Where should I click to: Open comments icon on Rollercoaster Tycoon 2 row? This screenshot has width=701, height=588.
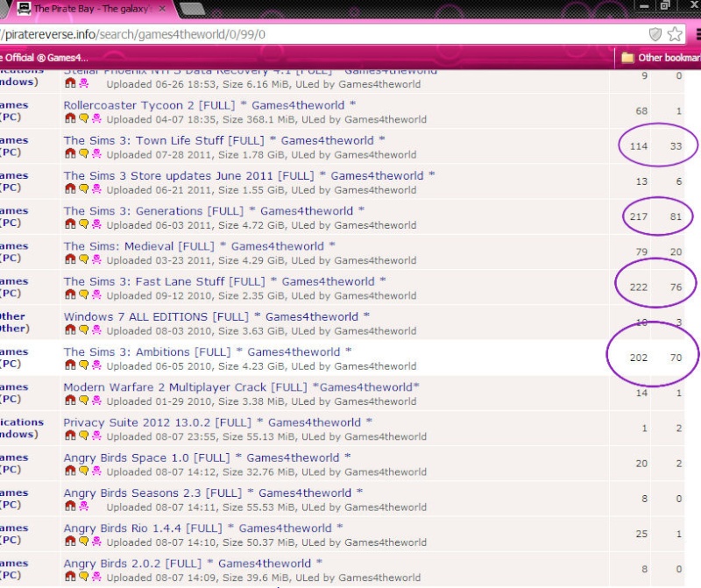tap(83, 118)
